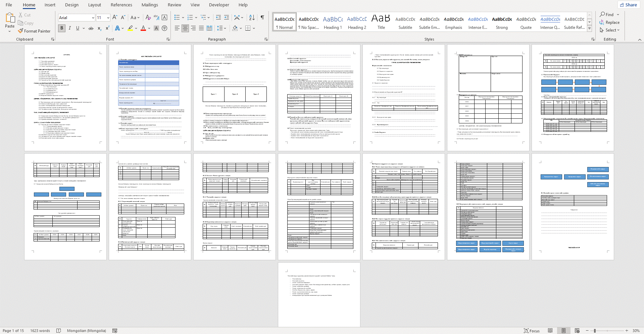This screenshot has height=334, width=644.
Task: Open the underline style dropdown arrow
Action: 84,28
